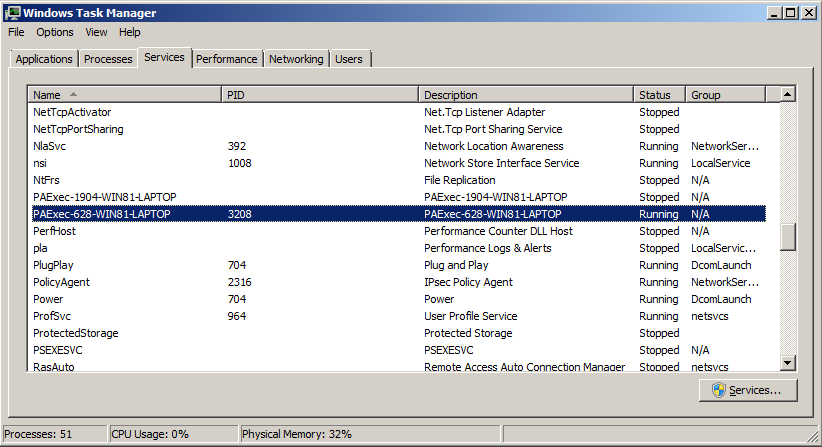
Task: Click the Net.Tcp Listener Adapter description
Action: [484, 112]
